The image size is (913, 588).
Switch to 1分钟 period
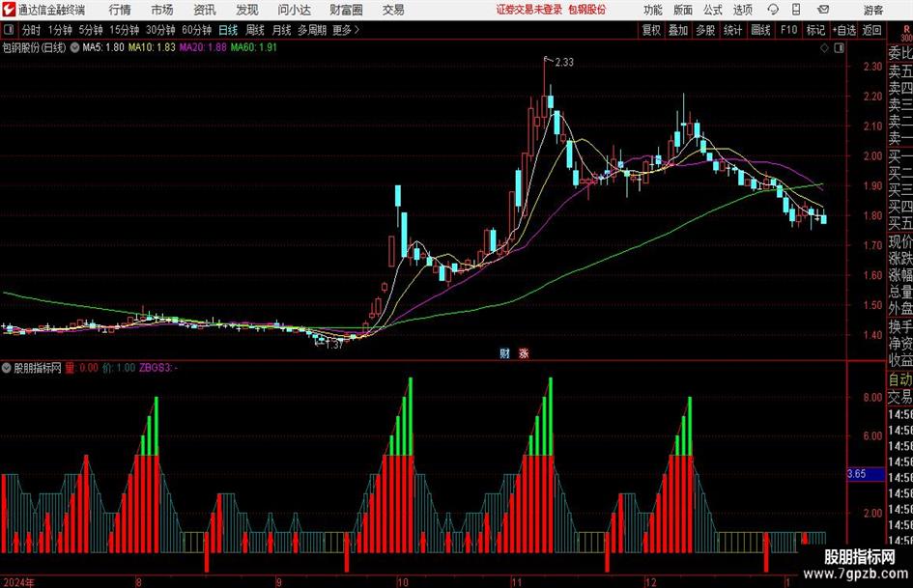(x=59, y=30)
